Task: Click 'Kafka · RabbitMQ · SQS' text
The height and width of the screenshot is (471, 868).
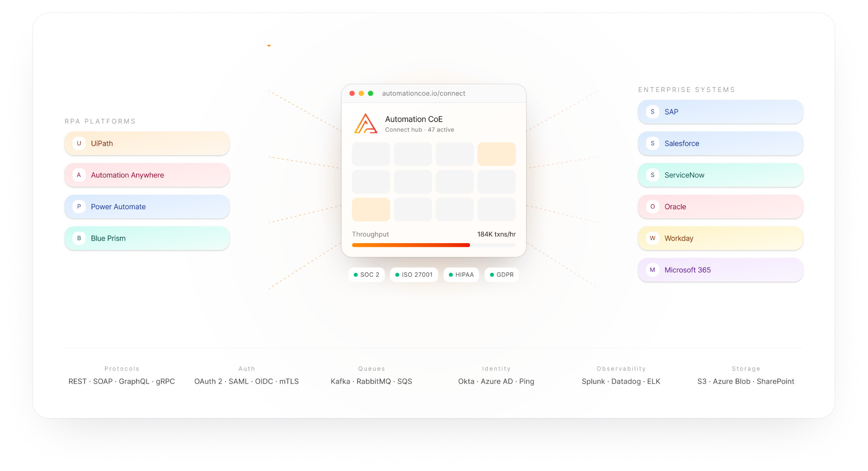Action: click(371, 381)
